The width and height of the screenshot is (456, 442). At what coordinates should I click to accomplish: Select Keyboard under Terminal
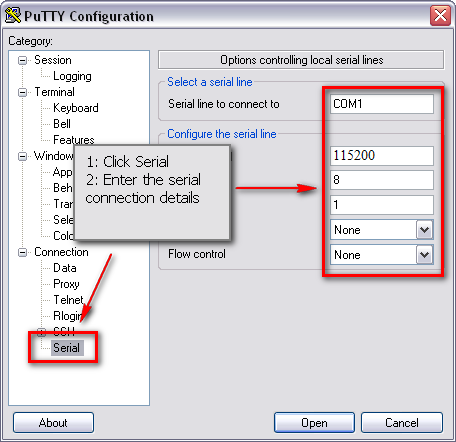coord(76,108)
